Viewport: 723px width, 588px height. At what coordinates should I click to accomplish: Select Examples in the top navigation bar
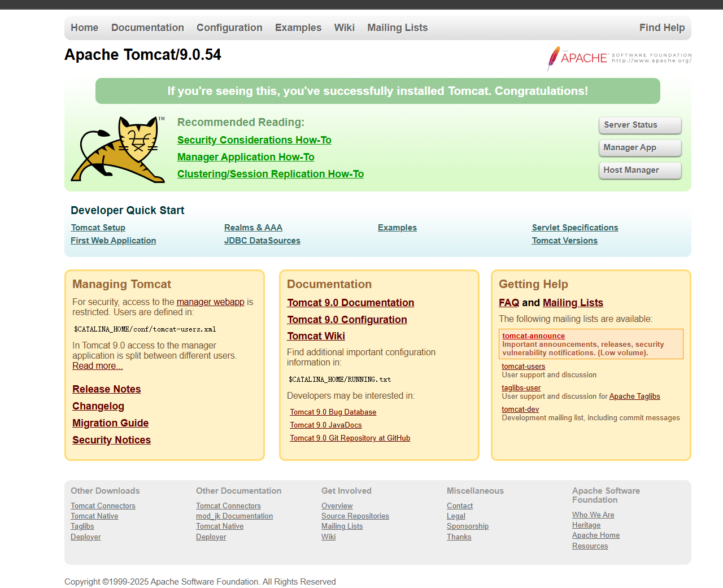298,28
